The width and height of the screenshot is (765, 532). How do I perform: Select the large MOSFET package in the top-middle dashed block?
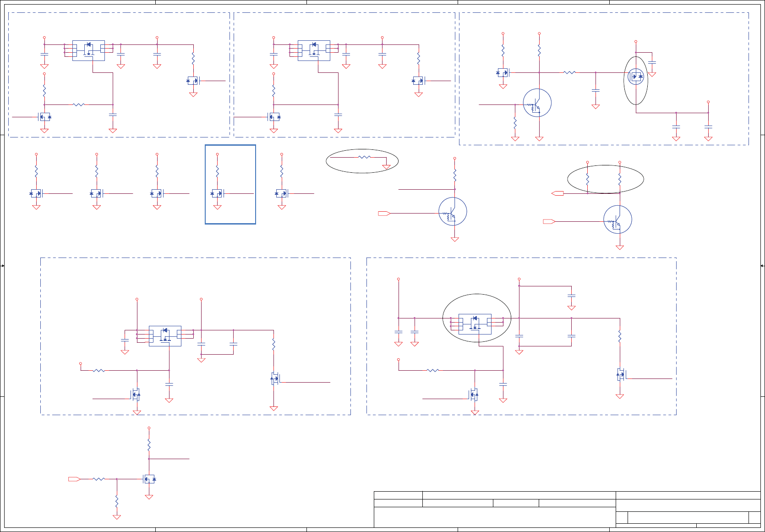(314, 50)
